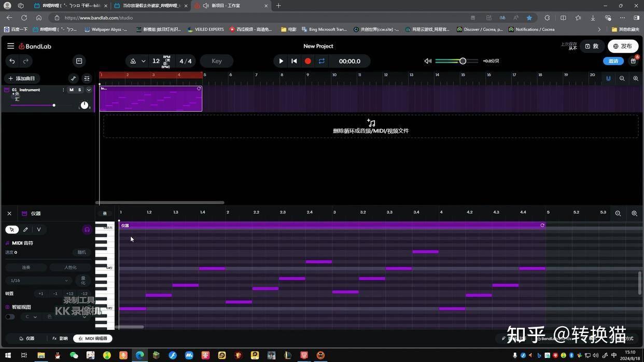Toggle loop icon on MIDI region header
Viewport: 644px width, 362px height.
542,225
